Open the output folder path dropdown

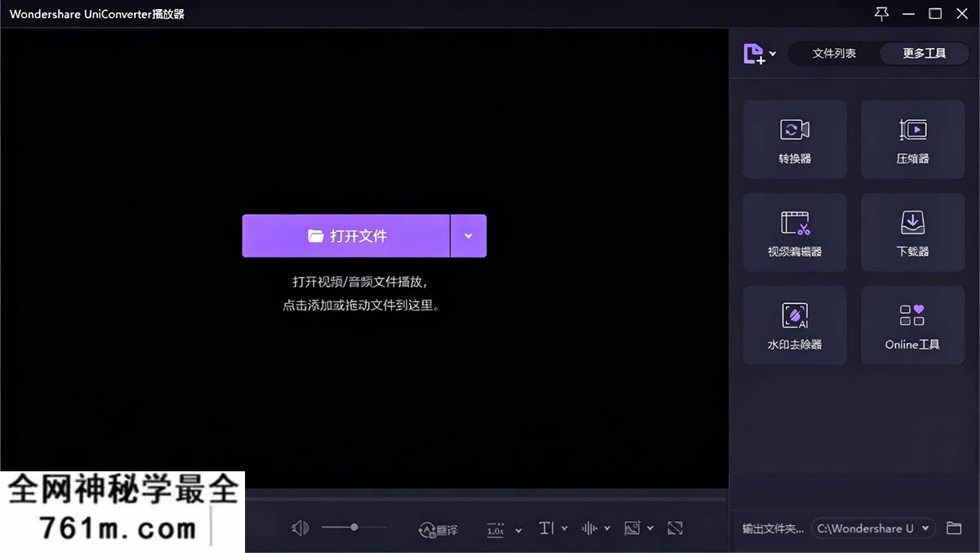[x=873, y=528]
